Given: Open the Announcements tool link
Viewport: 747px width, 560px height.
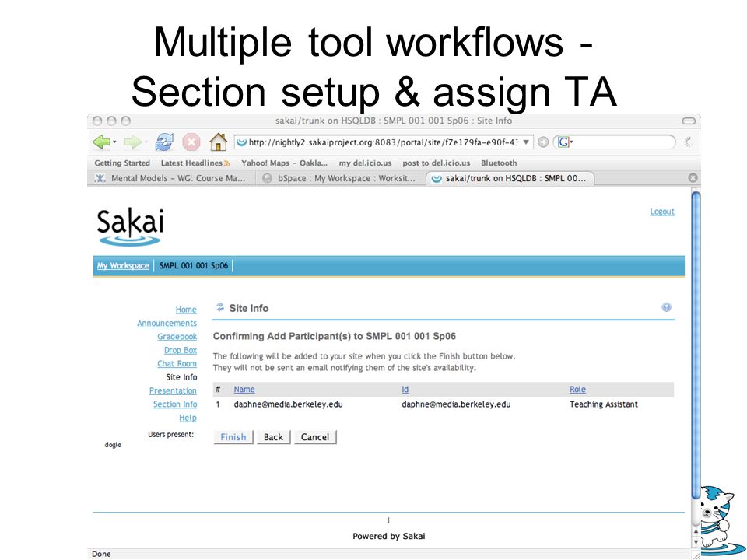Looking at the screenshot, I should click(167, 323).
